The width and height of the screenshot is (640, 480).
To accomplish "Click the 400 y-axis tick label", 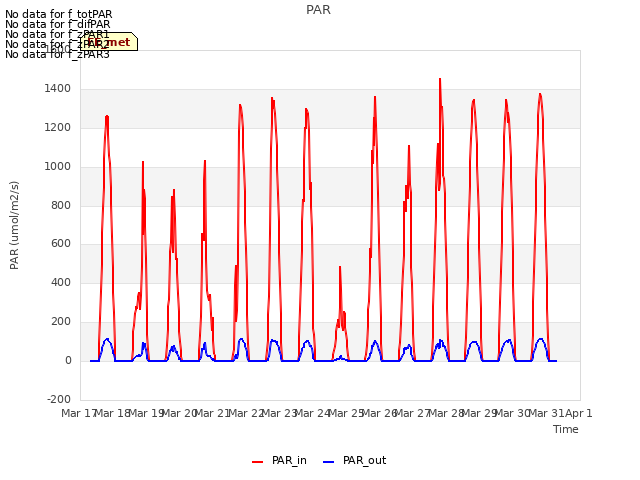I will [61, 282].
